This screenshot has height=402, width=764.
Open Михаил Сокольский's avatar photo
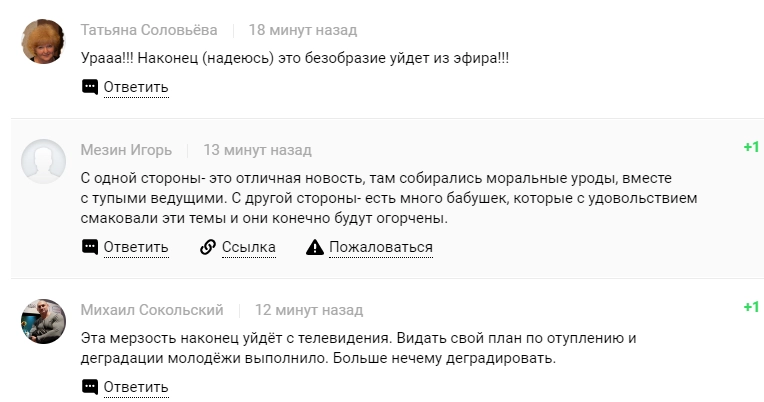(x=44, y=321)
